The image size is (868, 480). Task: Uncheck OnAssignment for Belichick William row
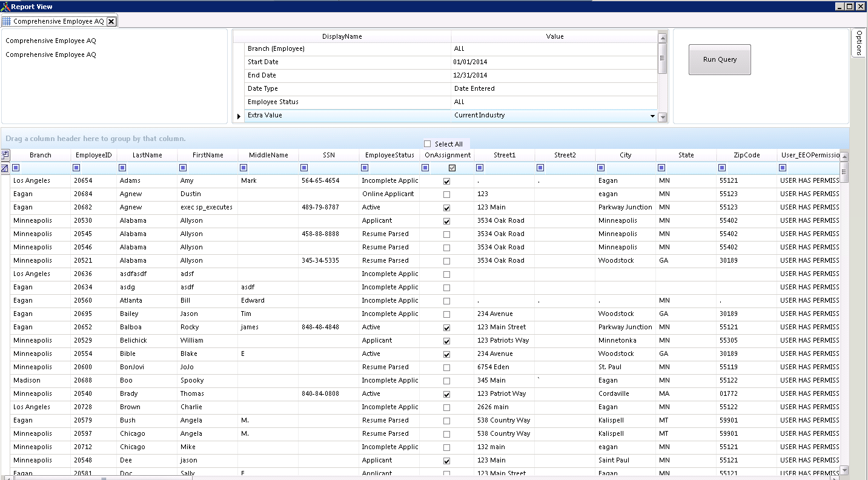click(x=447, y=341)
